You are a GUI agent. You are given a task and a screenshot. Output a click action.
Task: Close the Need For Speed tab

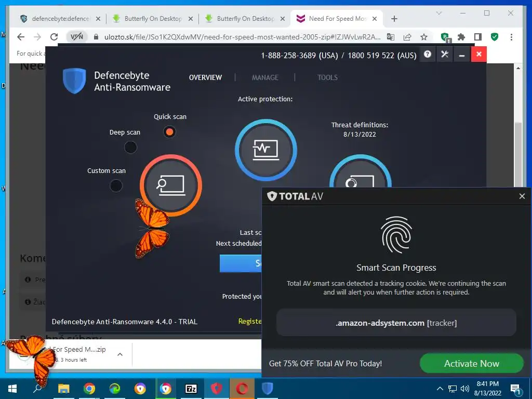click(x=375, y=19)
